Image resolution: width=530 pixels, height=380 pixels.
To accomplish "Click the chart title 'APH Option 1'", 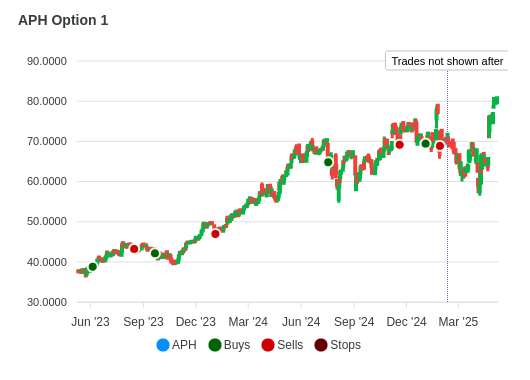I will point(63,20).
